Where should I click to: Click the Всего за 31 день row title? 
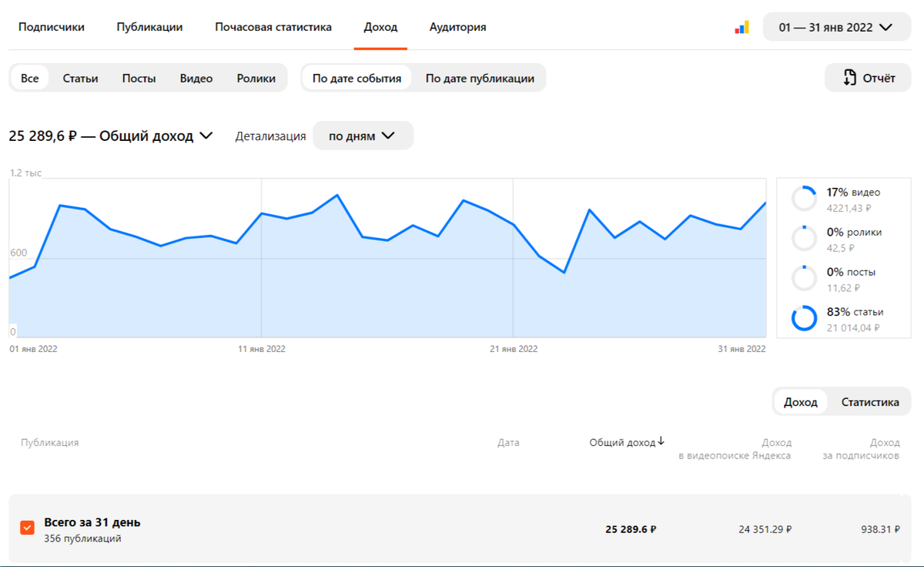[92, 522]
